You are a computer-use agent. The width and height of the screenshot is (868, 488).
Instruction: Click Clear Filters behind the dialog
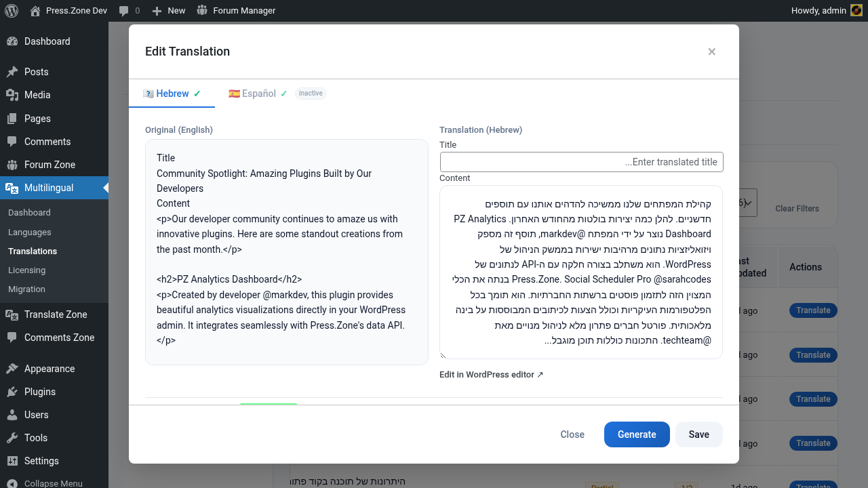797,209
